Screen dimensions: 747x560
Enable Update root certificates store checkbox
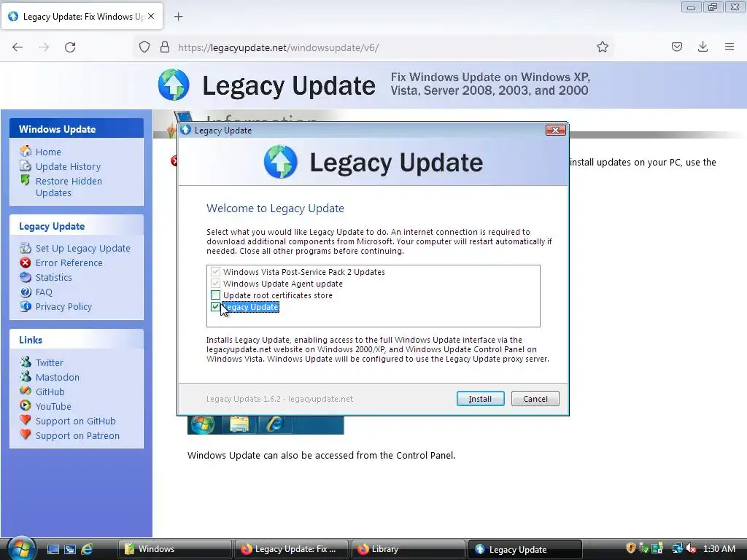tap(215, 295)
